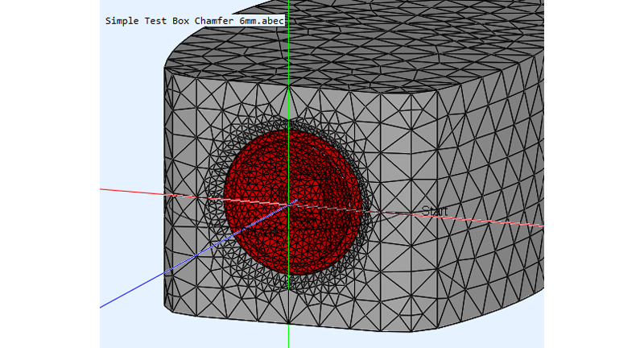Click the Simple Test Box Chamfer 6mm.abec label

pos(194,20)
